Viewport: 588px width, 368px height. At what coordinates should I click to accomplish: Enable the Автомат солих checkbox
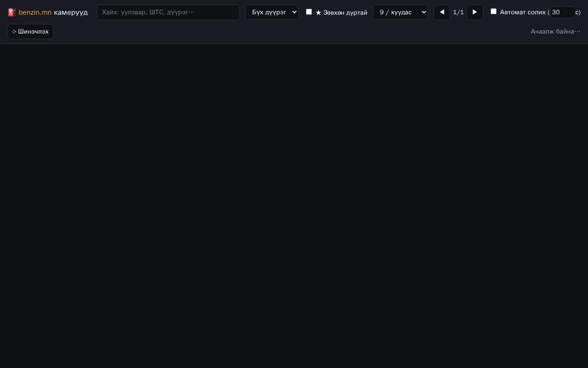pos(493,11)
